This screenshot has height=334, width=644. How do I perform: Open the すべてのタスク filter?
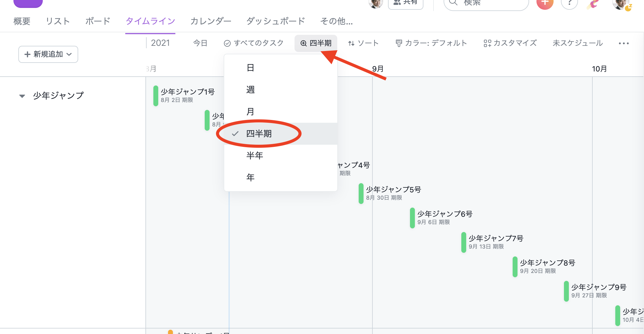point(254,43)
